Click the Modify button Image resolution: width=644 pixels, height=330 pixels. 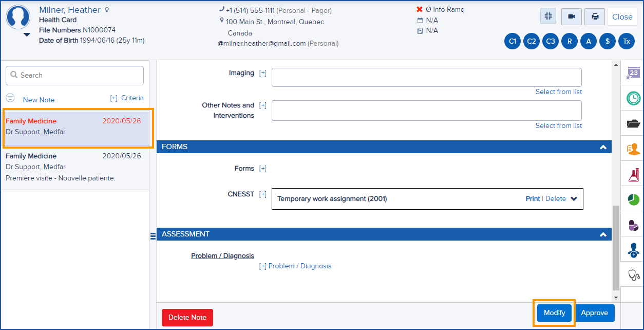[554, 313]
